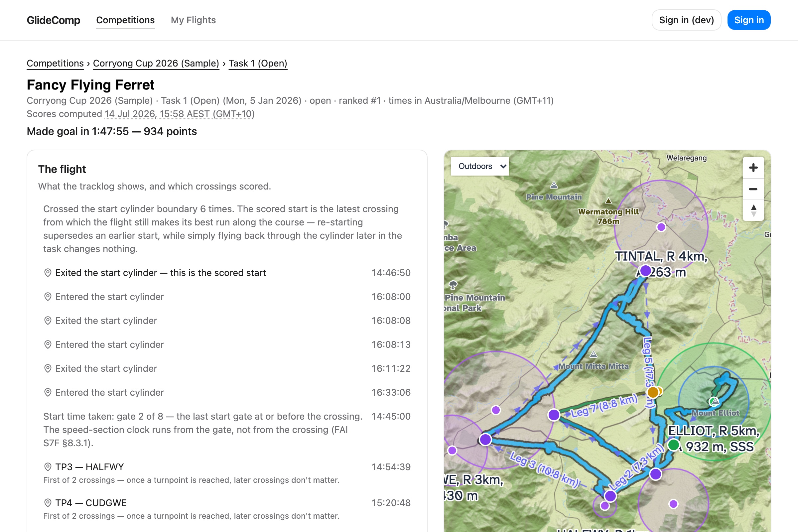Screen dimensions: 798x532
Task: Click the map zoom in plus button
Action: [753, 168]
